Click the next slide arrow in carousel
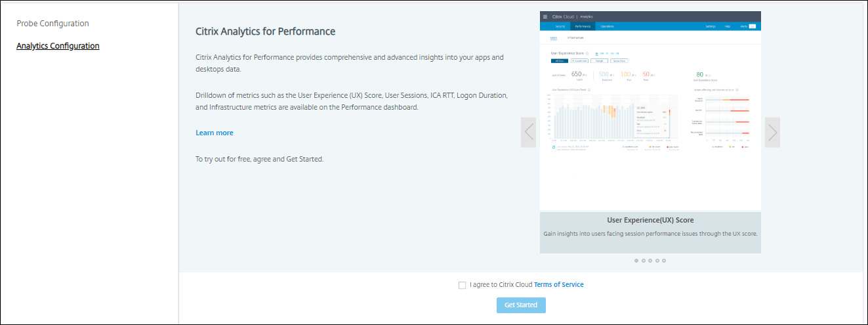 772,133
